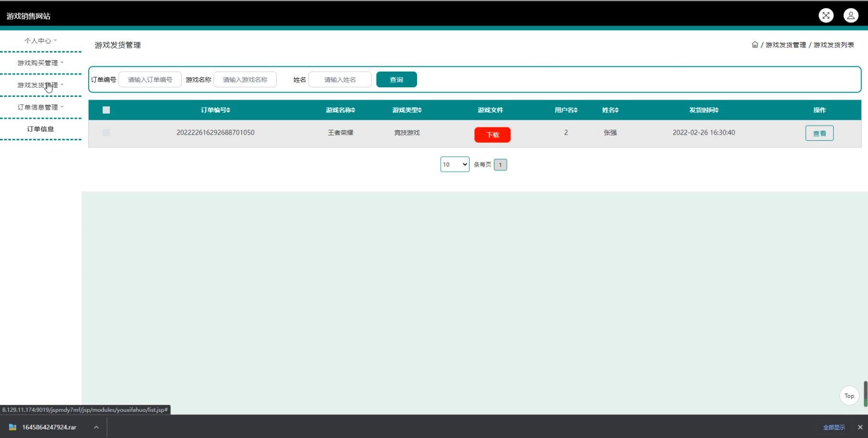Viewport: 868px width, 438px height.
Task: Sort table by 订单编号 column
Action: (216, 110)
